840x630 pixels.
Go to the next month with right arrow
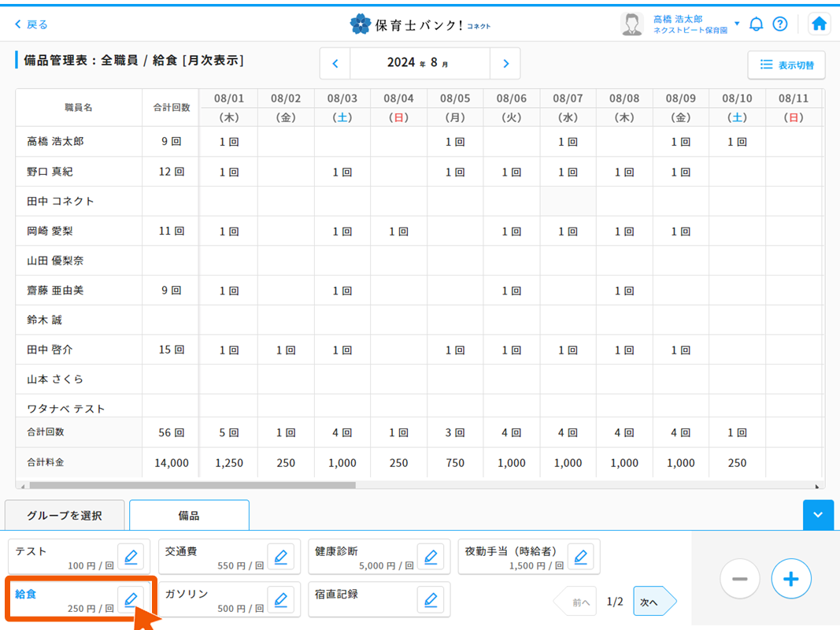(x=505, y=65)
